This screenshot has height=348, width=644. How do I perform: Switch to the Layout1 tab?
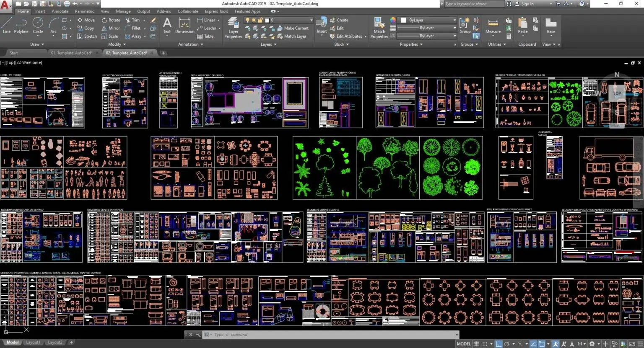(x=33, y=342)
